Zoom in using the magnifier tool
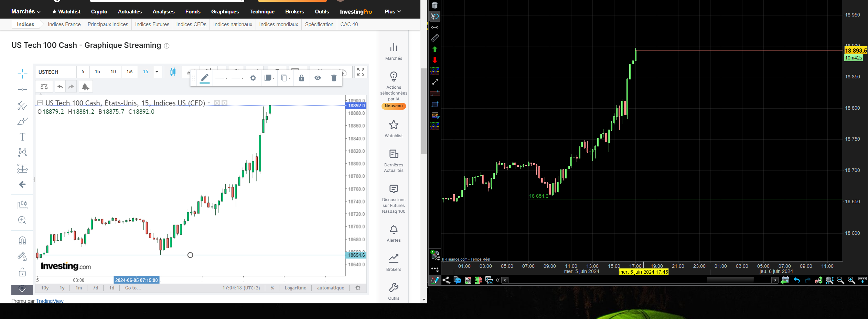The height and width of the screenshot is (319, 868). [22, 220]
